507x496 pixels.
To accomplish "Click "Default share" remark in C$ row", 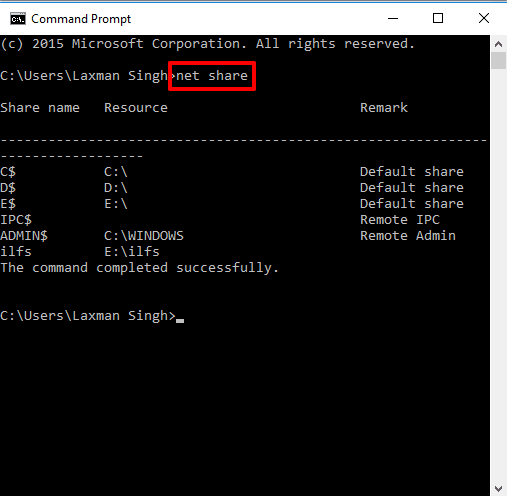I will point(412,172).
